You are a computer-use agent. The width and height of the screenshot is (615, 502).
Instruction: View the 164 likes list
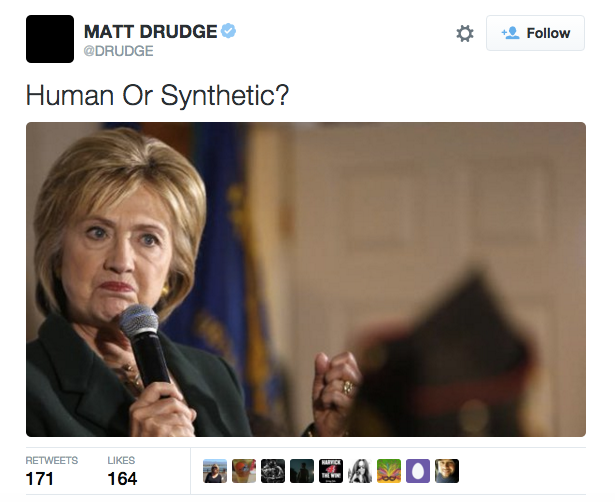[x=122, y=471]
